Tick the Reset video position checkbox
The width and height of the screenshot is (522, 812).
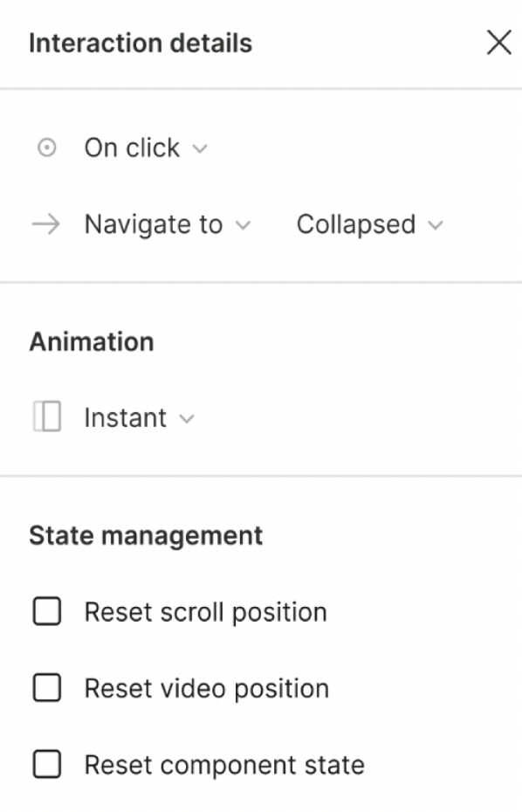(47, 688)
